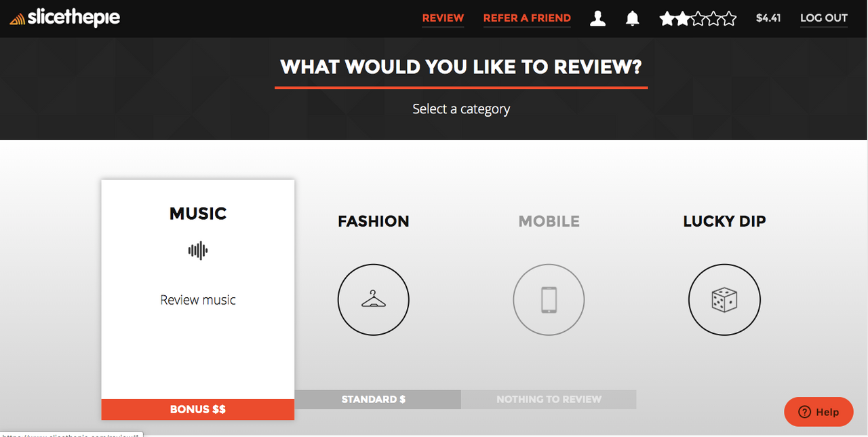Open the notifications bell
The width and height of the screenshot is (868, 437).
tap(632, 18)
